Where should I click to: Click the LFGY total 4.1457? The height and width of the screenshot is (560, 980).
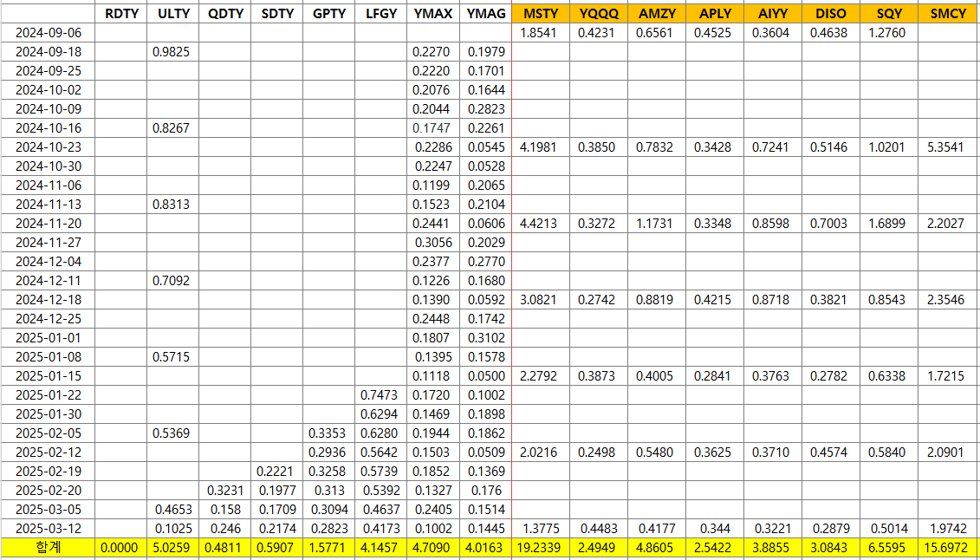click(x=380, y=548)
